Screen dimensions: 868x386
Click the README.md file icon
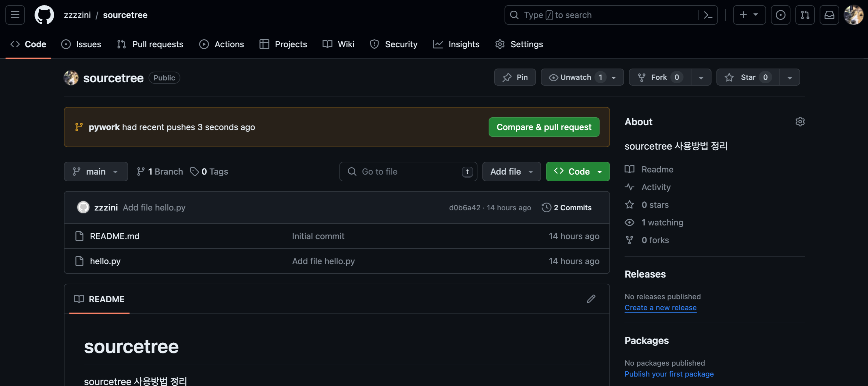point(79,236)
